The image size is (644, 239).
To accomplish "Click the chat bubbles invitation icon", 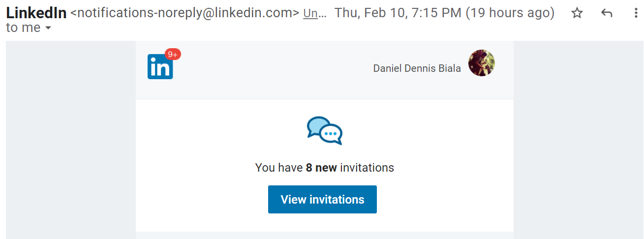I will pos(324,131).
